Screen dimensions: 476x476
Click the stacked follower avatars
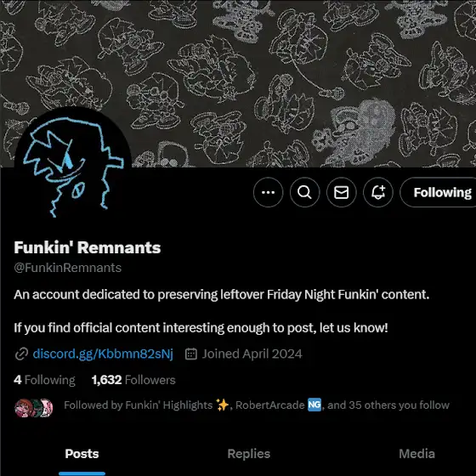coord(34,408)
